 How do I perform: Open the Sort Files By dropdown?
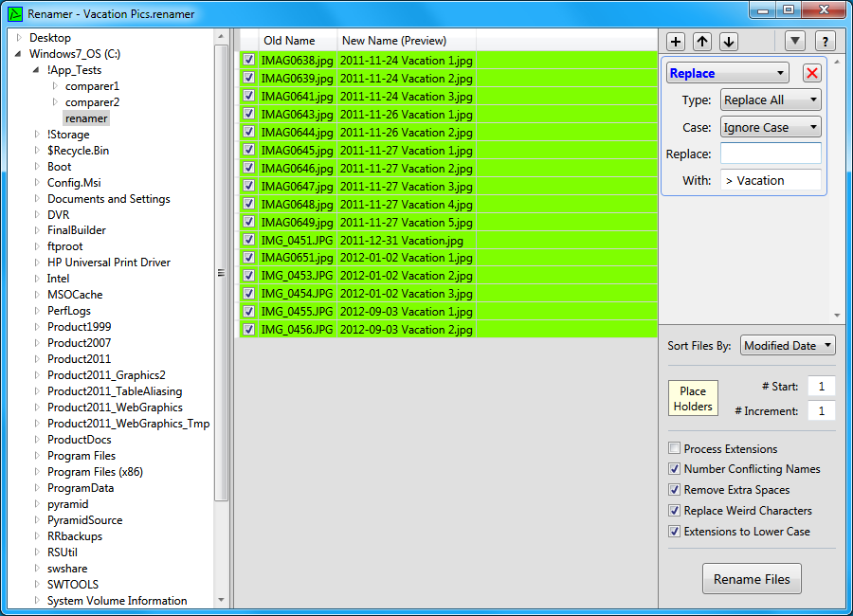tap(788, 345)
